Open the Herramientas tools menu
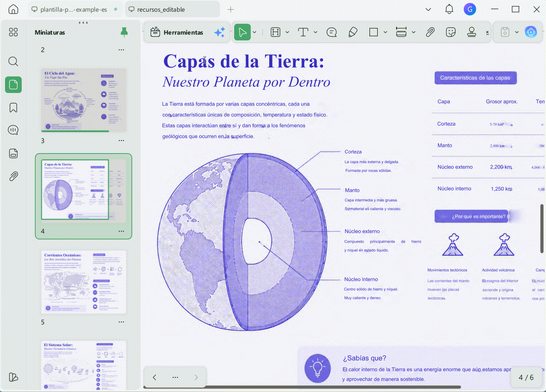This screenshot has width=546, height=392. [x=177, y=33]
